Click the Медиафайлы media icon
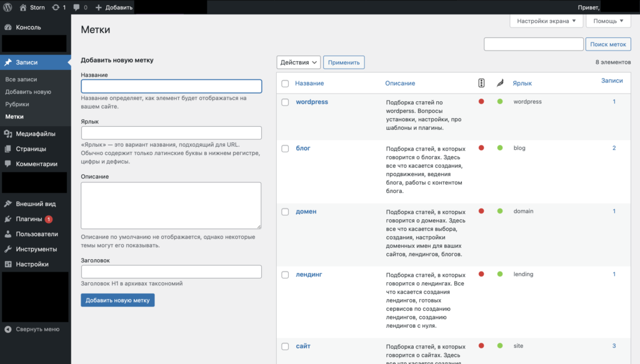This screenshot has height=364, width=640. coord(7,134)
